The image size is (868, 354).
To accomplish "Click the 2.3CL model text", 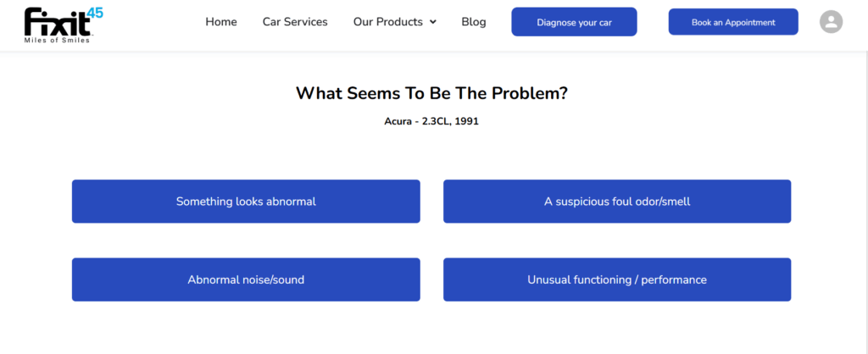I will [x=437, y=121].
